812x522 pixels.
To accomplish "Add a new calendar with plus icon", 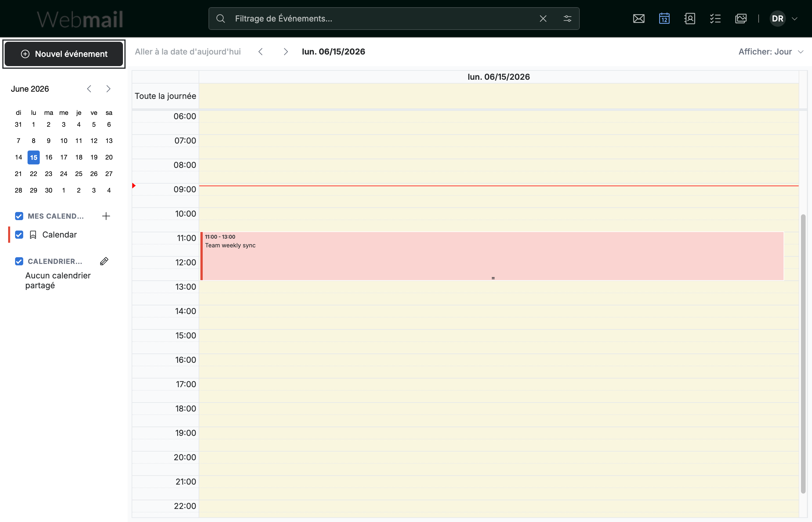I will click(x=106, y=216).
